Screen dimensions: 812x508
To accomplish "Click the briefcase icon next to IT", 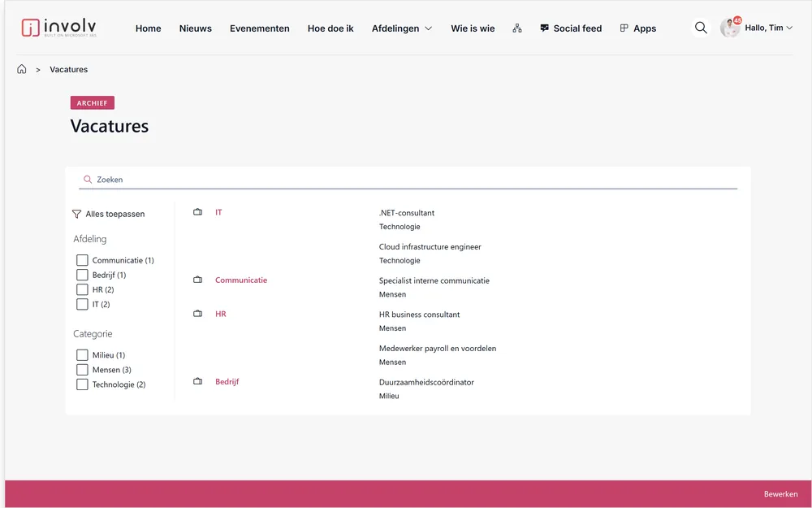I will click(x=198, y=212).
